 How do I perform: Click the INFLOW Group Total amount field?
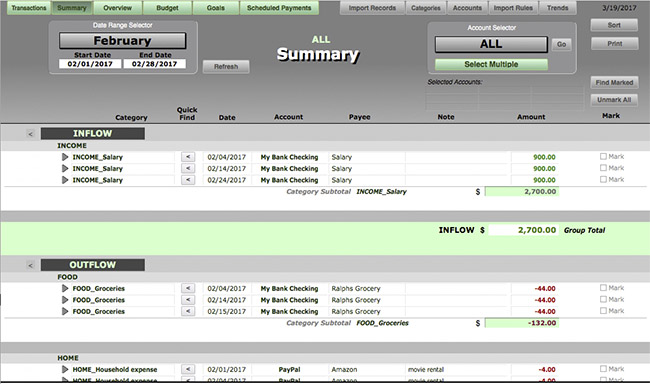(x=523, y=230)
